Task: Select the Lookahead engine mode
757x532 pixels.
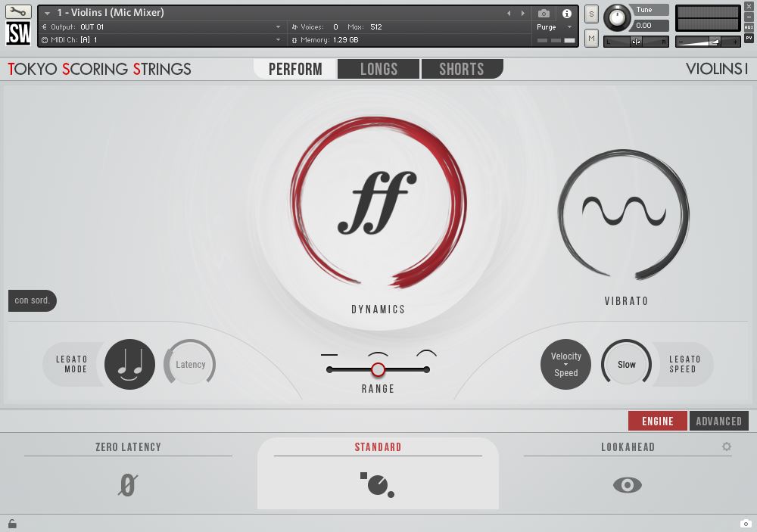Action: point(628,447)
